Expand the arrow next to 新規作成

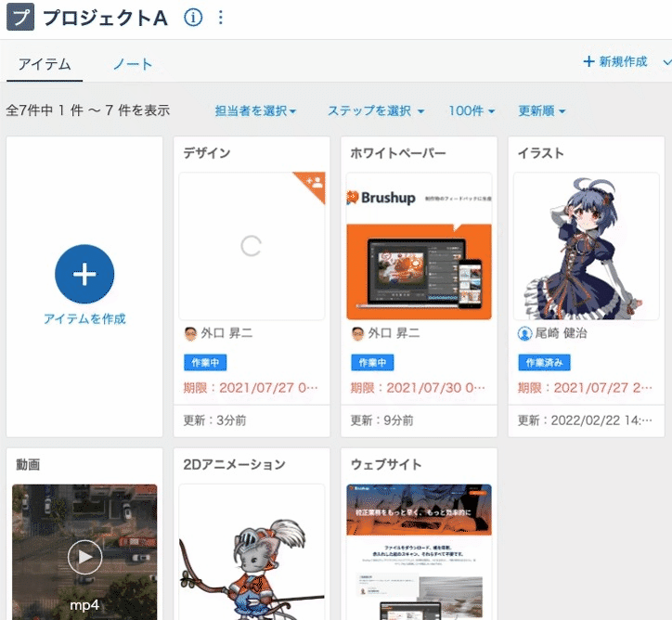click(x=666, y=62)
